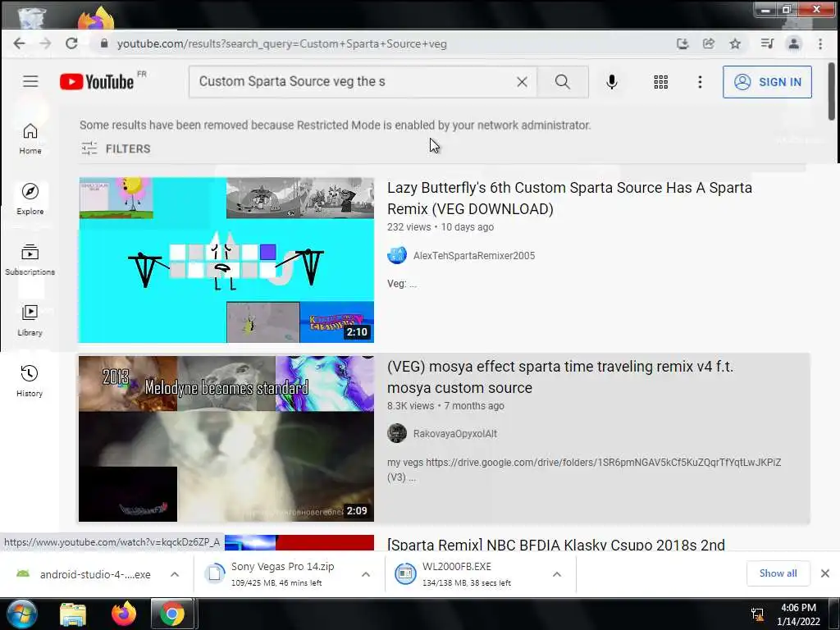This screenshot has height=630, width=840.
Task: Open Subscriptions in the sidebar
Action: (x=30, y=260)
